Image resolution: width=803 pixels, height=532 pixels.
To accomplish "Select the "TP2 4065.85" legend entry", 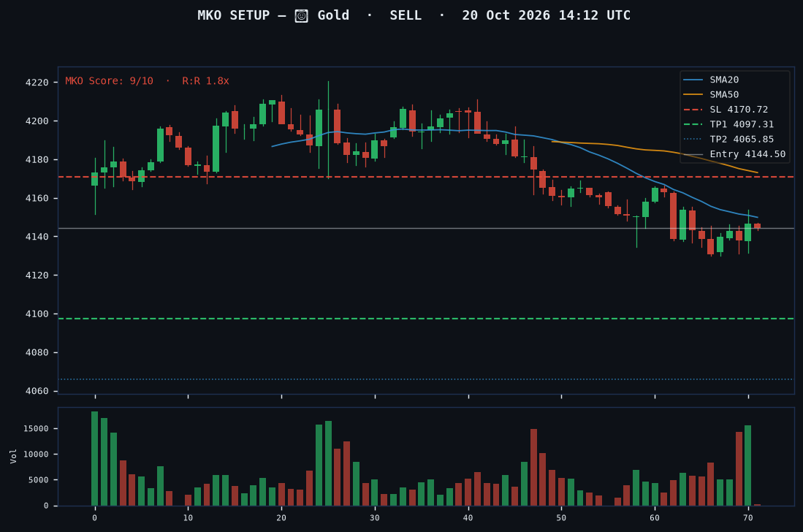I will pos(742,139).
